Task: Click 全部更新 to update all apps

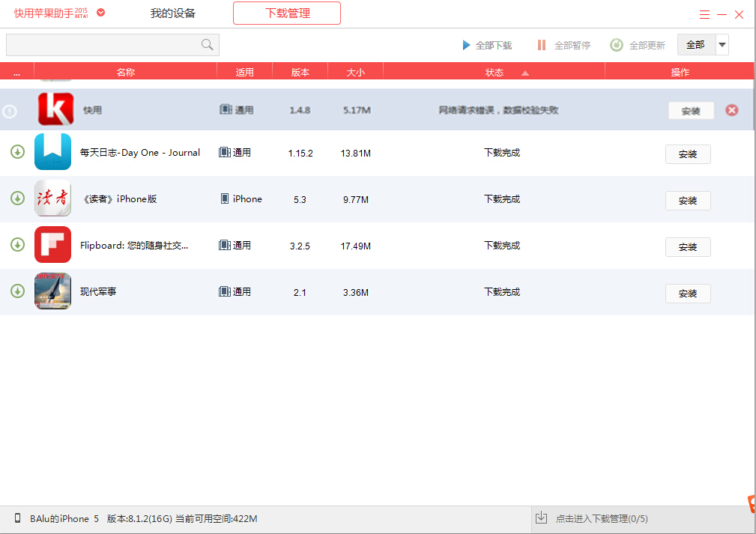Action: (638, 45)
